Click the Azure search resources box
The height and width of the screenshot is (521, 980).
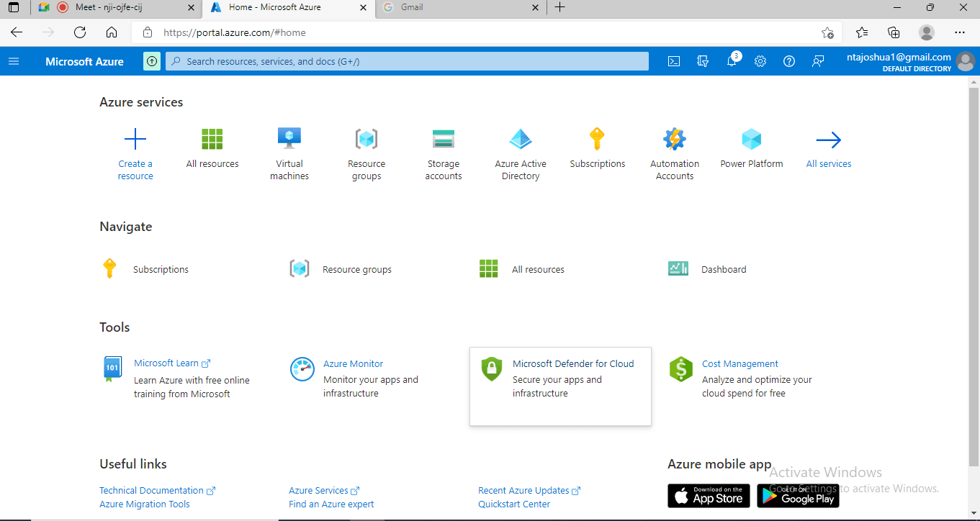pos(407,61)
